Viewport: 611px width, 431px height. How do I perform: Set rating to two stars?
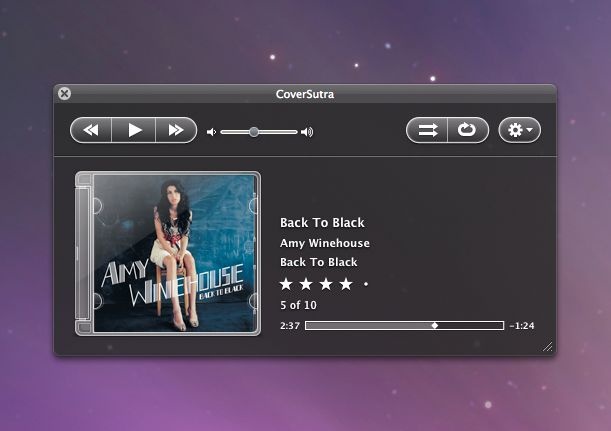point(306,284)
